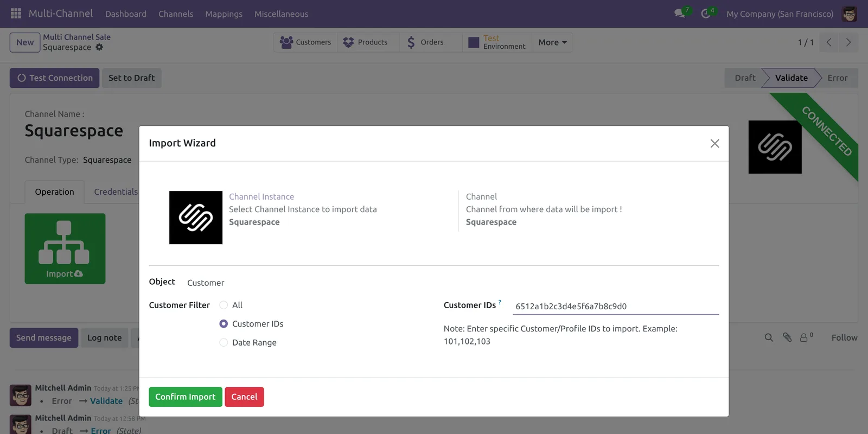Open the Products stat button
Screen dimensions: 868x434
point(368,42)
